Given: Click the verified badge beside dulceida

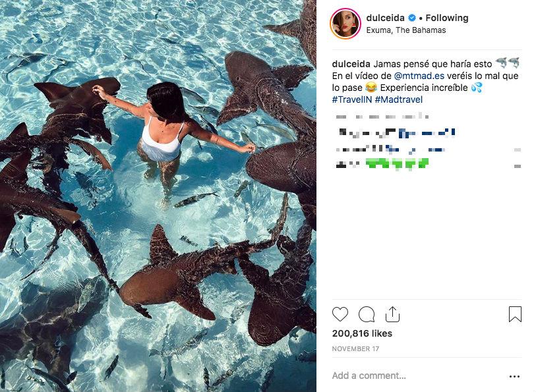Looking at the screenshot, I should click(413, 18).
